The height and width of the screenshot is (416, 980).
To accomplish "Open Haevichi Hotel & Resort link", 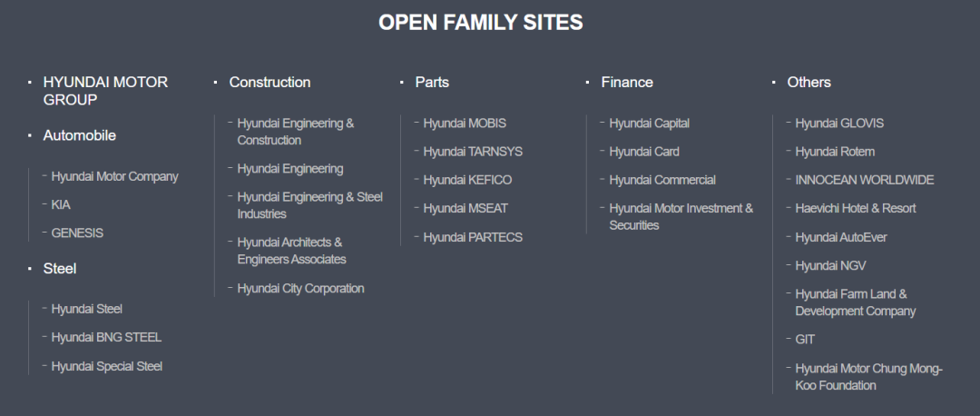I will click(855, 208).
